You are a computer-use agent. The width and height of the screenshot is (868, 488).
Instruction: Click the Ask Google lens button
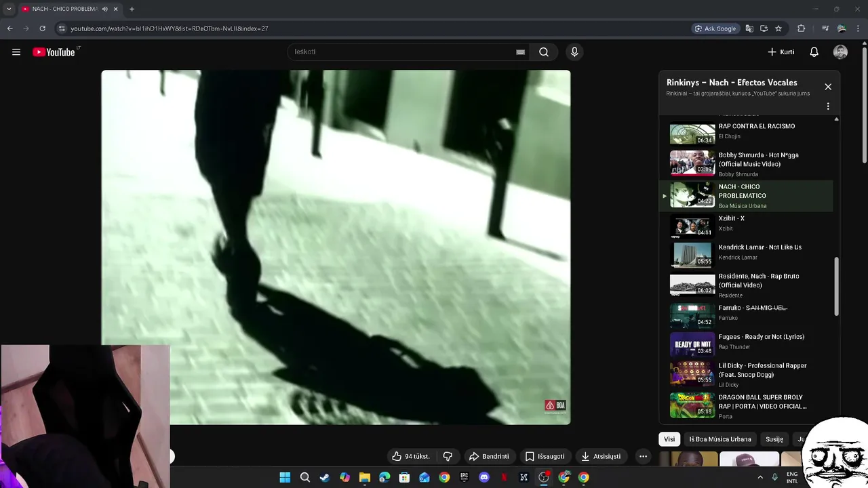[715, 28]
